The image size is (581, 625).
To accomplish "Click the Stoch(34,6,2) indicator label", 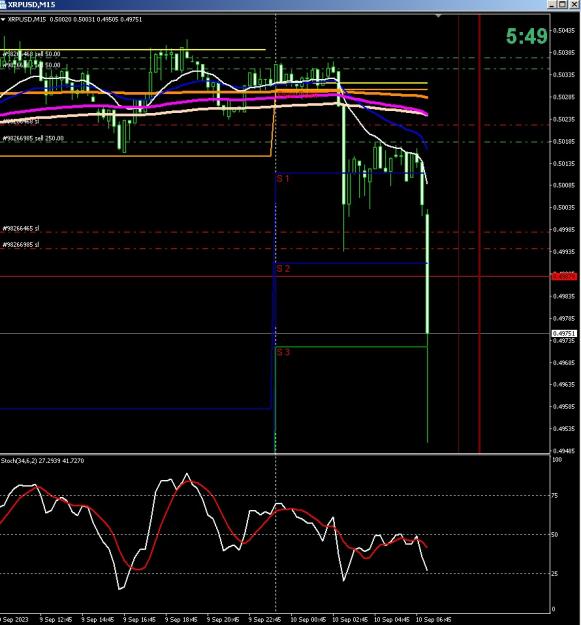I will click(x=43, y=461).
